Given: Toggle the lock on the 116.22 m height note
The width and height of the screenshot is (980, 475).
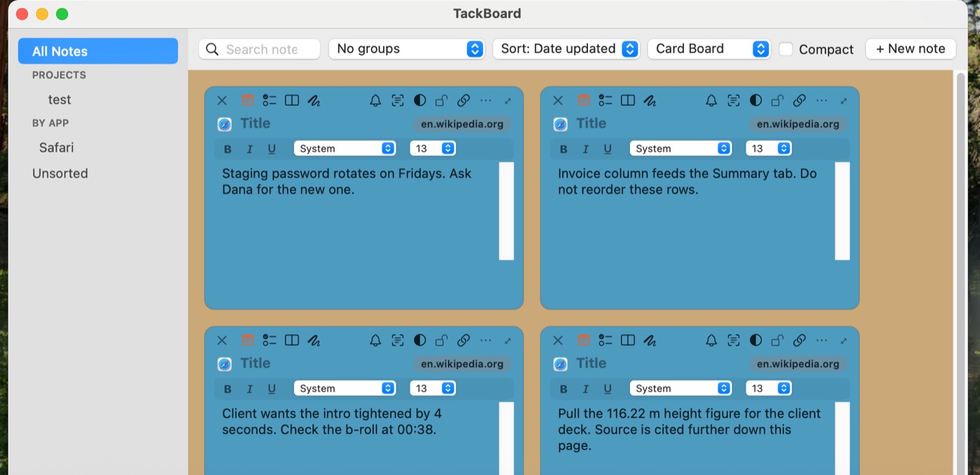Looking at the screenshot, I should pyautogui.click(x=778, y=340).
